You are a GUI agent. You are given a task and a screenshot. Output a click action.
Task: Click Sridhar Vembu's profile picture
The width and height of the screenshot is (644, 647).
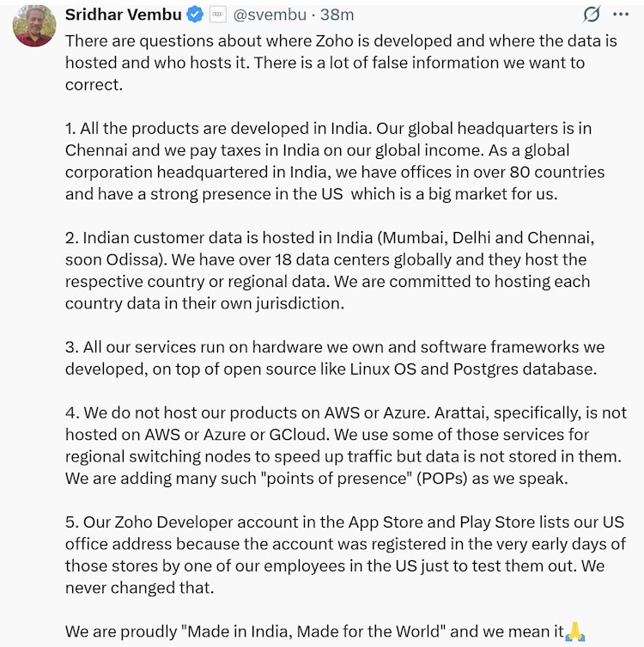pos(34,25)
